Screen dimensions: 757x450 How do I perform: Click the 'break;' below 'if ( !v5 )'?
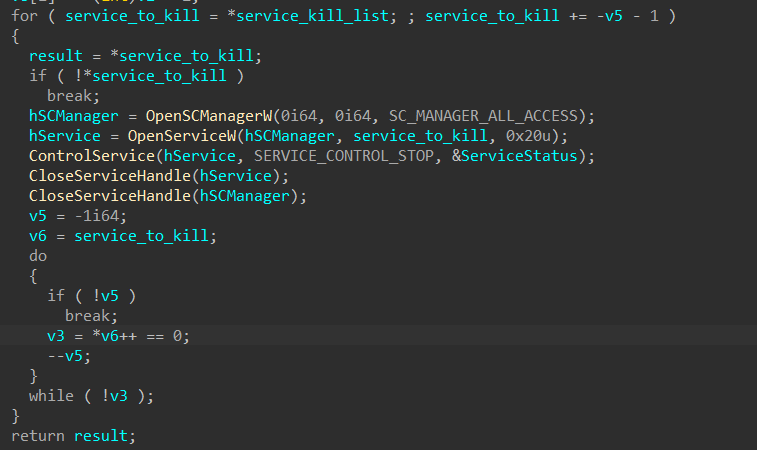coord(91,316)
